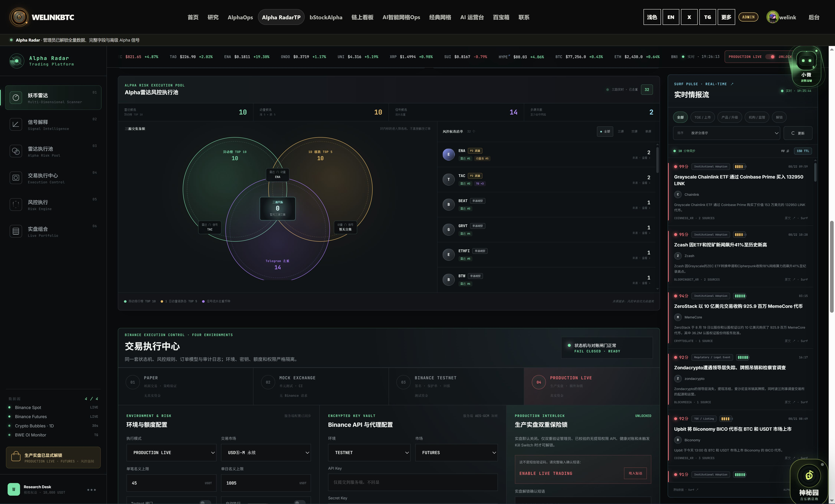Viewport: 835px width, 504px height.
Task: Filter the news feed by TGE / 上市
Action: click(703, 117)
